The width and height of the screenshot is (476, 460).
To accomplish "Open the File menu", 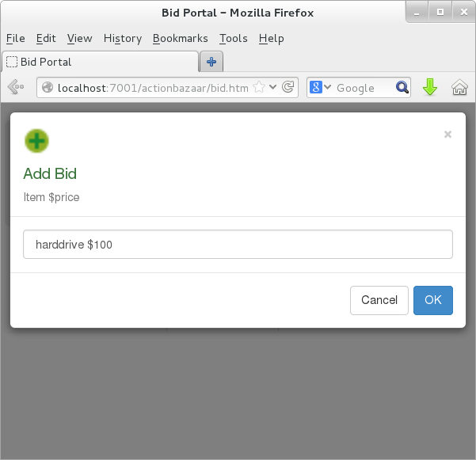I will [15, 38].
